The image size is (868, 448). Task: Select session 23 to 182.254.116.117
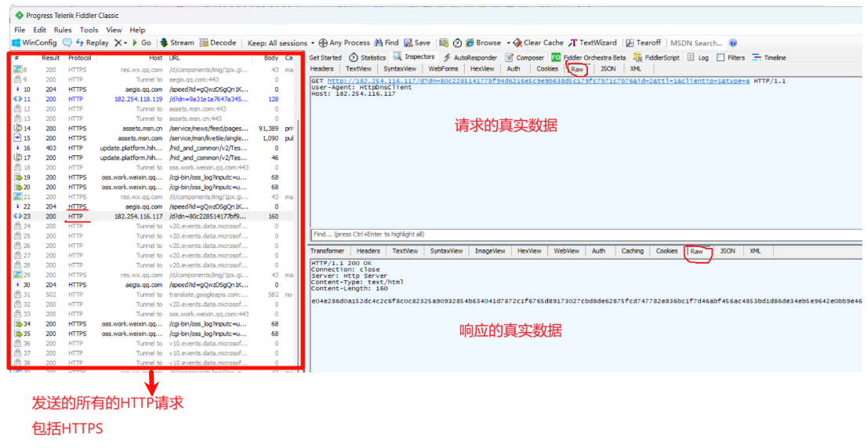point(154,217)
